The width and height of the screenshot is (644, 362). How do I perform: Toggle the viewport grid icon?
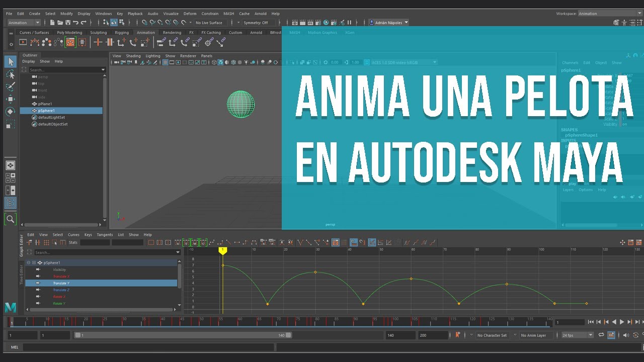pos(165,62)
